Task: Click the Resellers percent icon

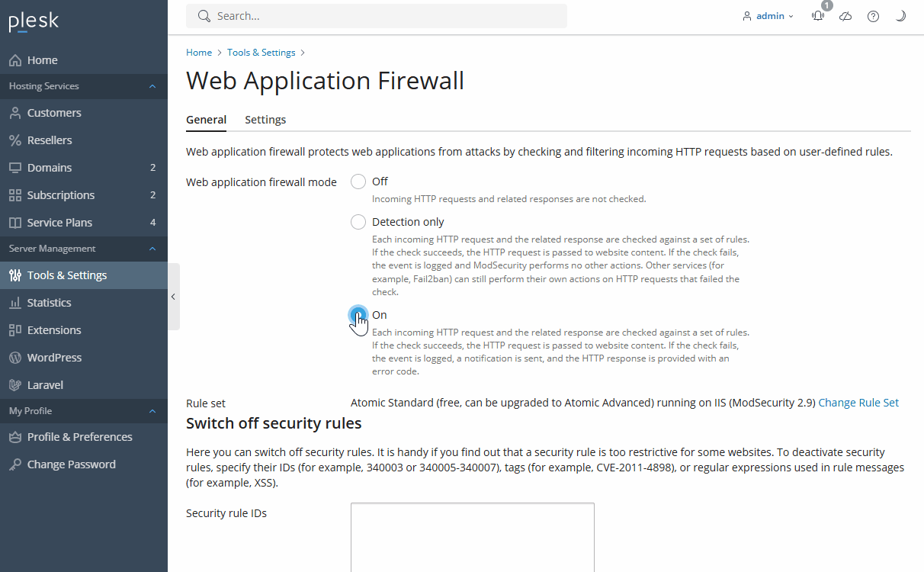Action: (15, 140)
